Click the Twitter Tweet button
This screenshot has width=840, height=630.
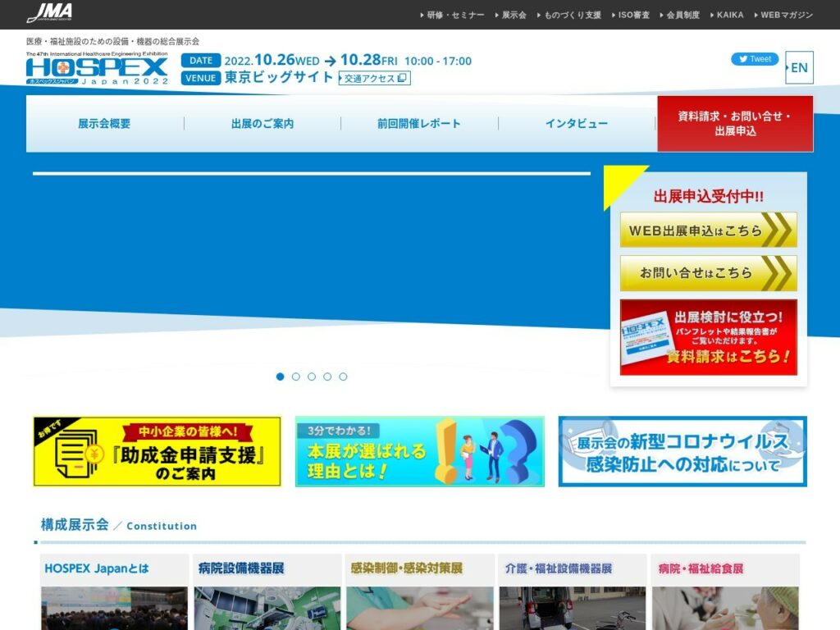click(x=755, y=59)
